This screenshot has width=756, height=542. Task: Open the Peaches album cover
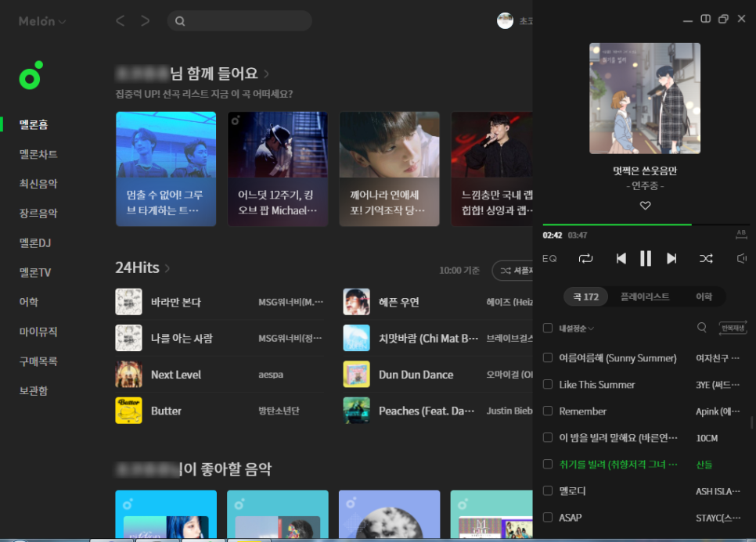(356, 411)
